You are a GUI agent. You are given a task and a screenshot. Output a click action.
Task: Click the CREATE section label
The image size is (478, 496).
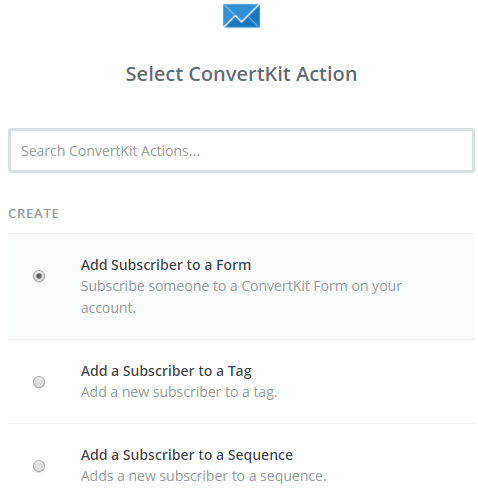(34, 214)
